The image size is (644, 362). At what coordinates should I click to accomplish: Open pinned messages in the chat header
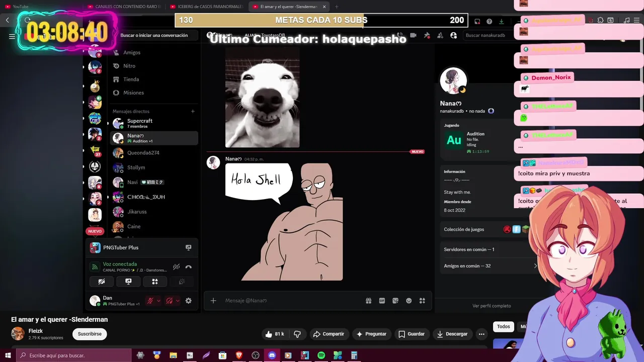tap(427, 35)
